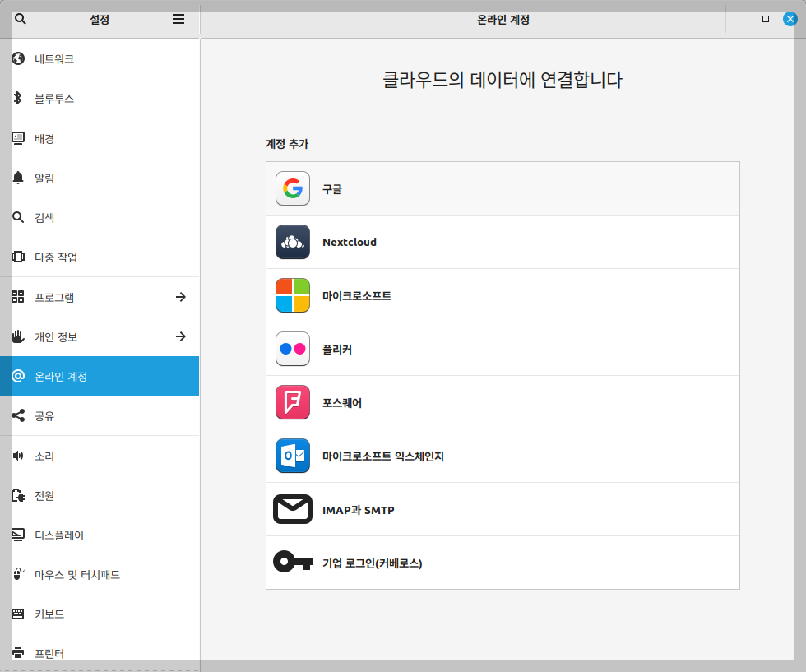806x672 pixels.
Task: Click the hand icon beside 개인 정보
Action: (x=18, y=336)
